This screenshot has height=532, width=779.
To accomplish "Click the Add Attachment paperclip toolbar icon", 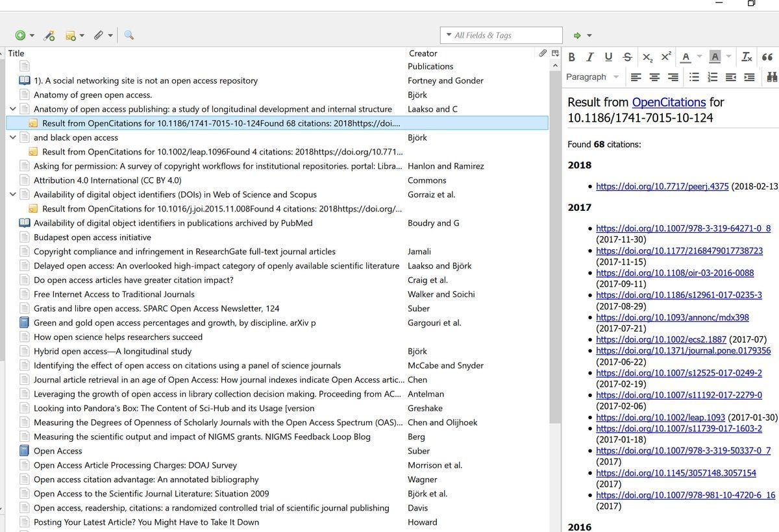I will click(99, 36).
